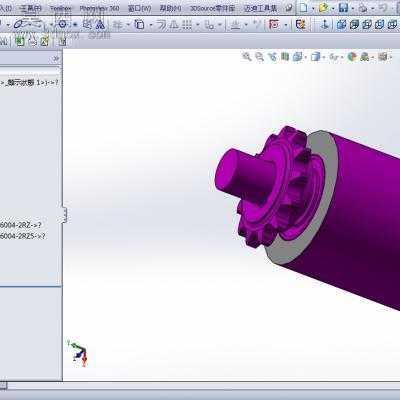Select the Linear sketch pattern grid icon
Image resolution: width=400 pixels, height=400 pixels.
coord(188,24)
